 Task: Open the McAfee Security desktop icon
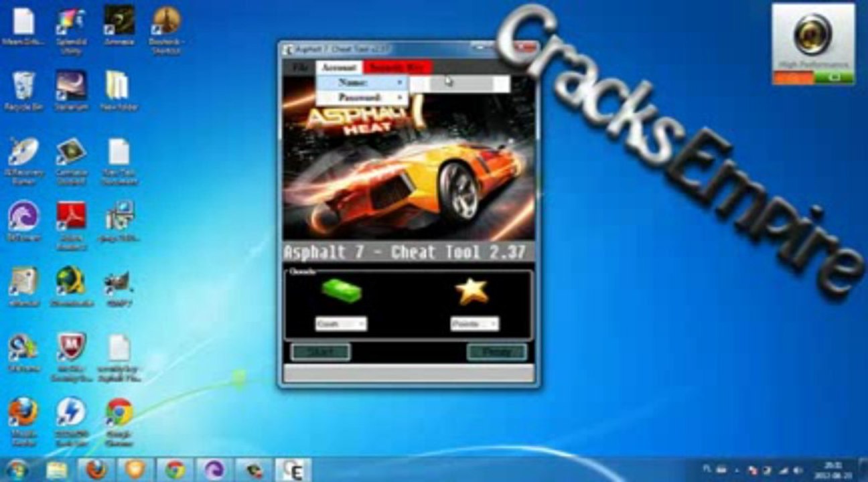(71, 356)
